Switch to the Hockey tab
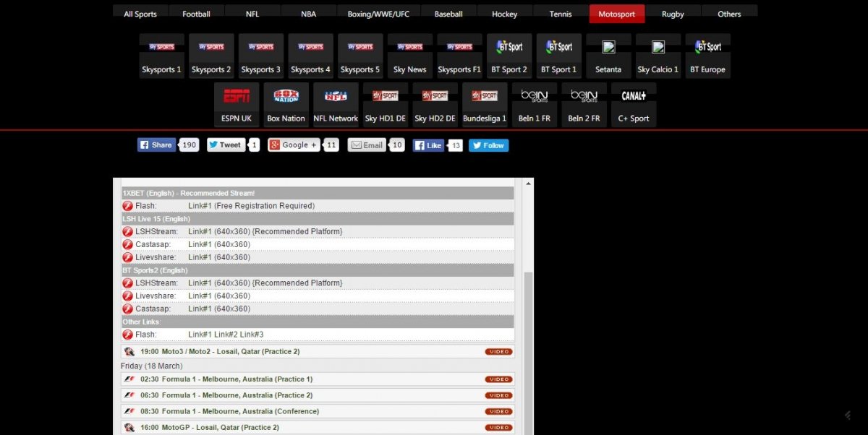The height and width of the screenshot is (435, 868). (505, 14)
